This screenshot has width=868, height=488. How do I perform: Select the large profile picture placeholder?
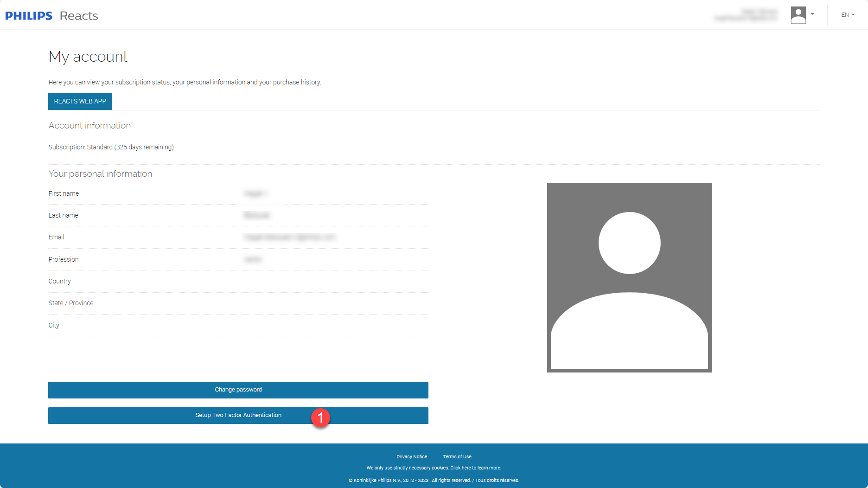(x=629, y=277)
